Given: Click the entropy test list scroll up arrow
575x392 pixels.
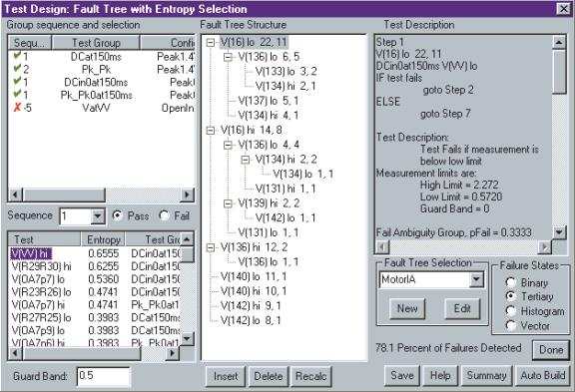Looking at the screenshot, I should (187, 239).
